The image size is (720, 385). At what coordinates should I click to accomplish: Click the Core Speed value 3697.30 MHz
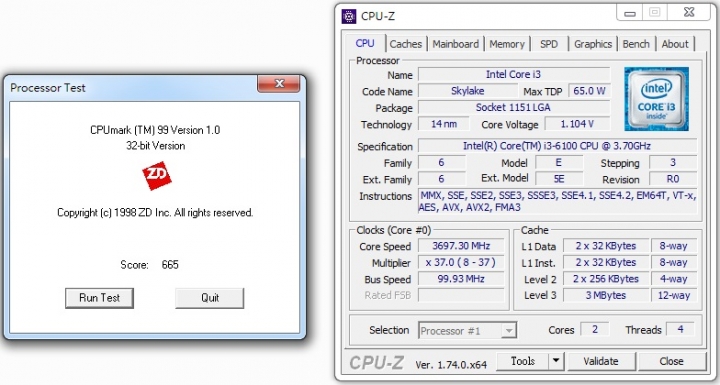(x=461, y=246)
